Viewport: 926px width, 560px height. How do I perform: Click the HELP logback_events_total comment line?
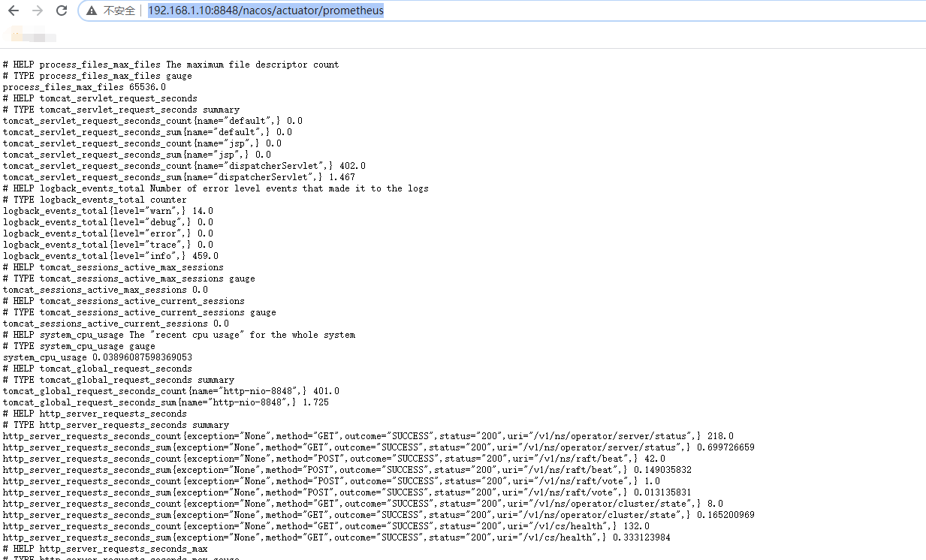[216, 188]
